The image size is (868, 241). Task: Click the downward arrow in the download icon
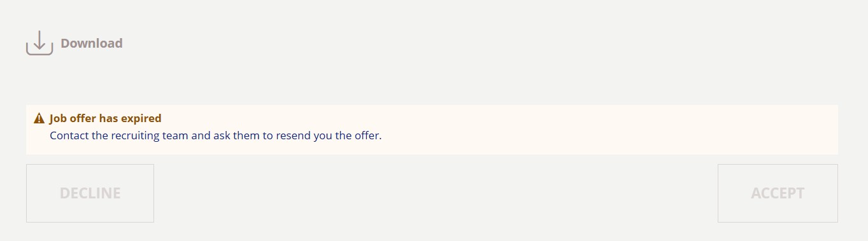tap(39, 39)
